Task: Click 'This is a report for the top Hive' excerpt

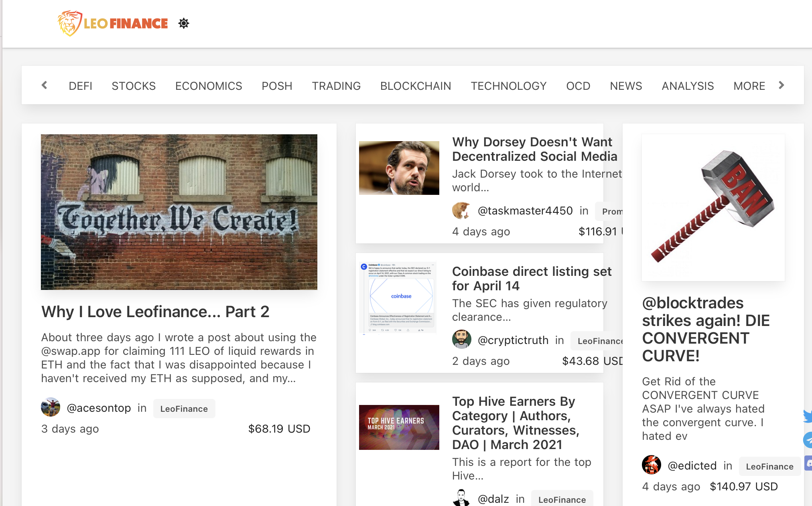Action: 522,469
